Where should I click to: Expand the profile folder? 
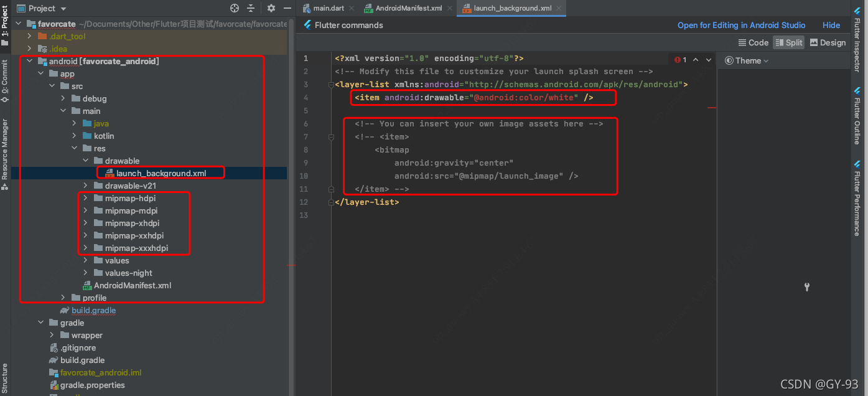pyautogui.click(x=63, y=298)
